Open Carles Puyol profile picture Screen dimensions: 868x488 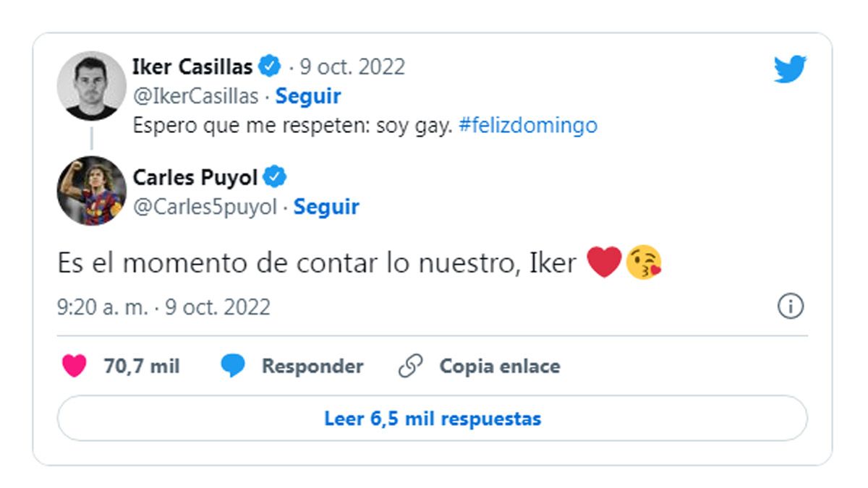tap(92, 190)
